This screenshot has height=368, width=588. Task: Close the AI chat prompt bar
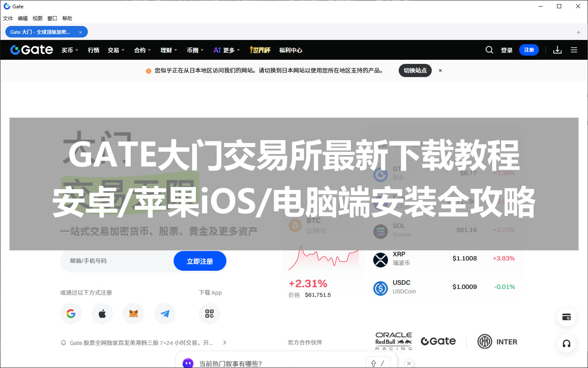[409, 363]
